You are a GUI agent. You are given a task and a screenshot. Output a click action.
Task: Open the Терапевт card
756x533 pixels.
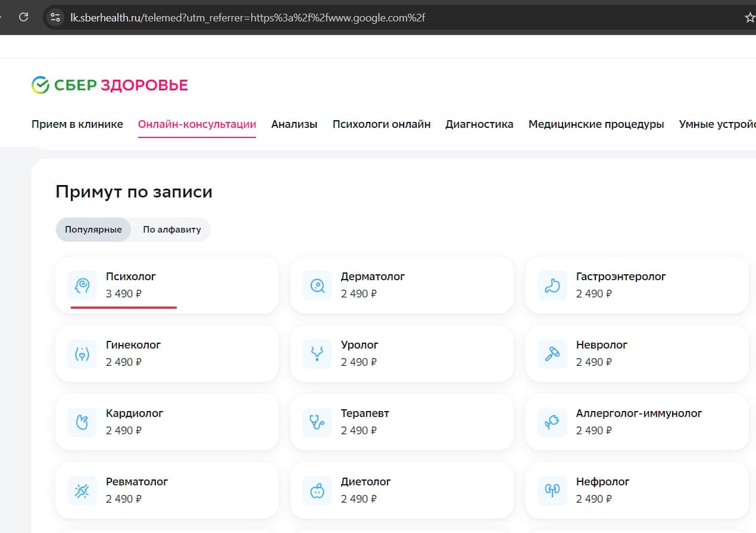402,422
